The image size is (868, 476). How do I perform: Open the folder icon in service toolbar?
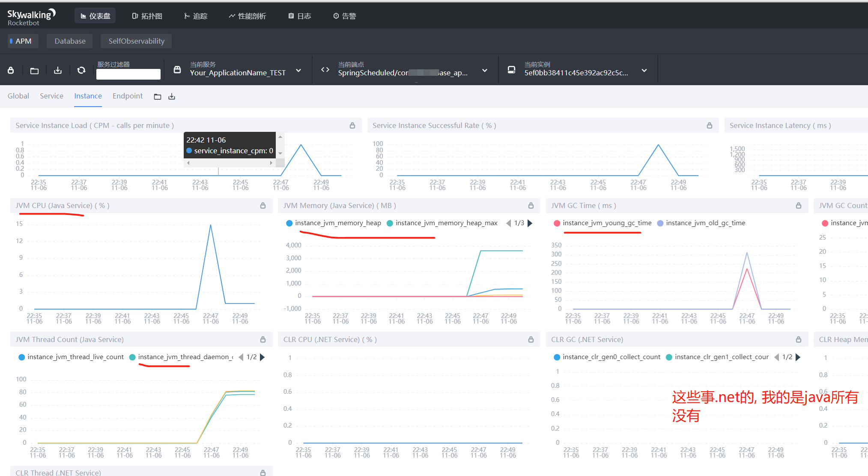[x=34, y=71]
